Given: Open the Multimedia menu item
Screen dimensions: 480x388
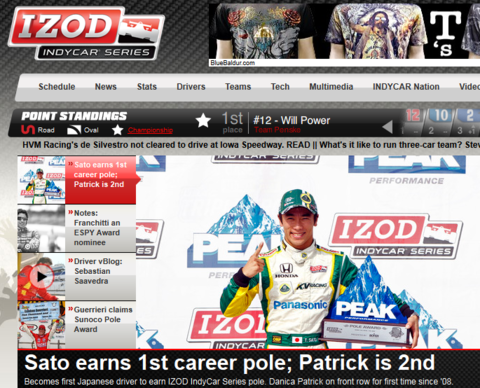Looking at the screenshot, I should [x=331, y=87].
